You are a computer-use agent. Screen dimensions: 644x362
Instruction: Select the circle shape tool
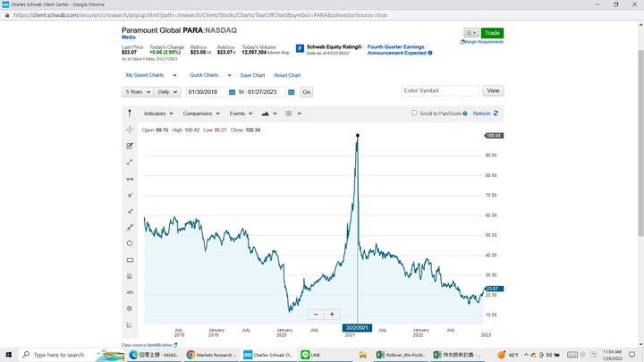click(130, 243)
